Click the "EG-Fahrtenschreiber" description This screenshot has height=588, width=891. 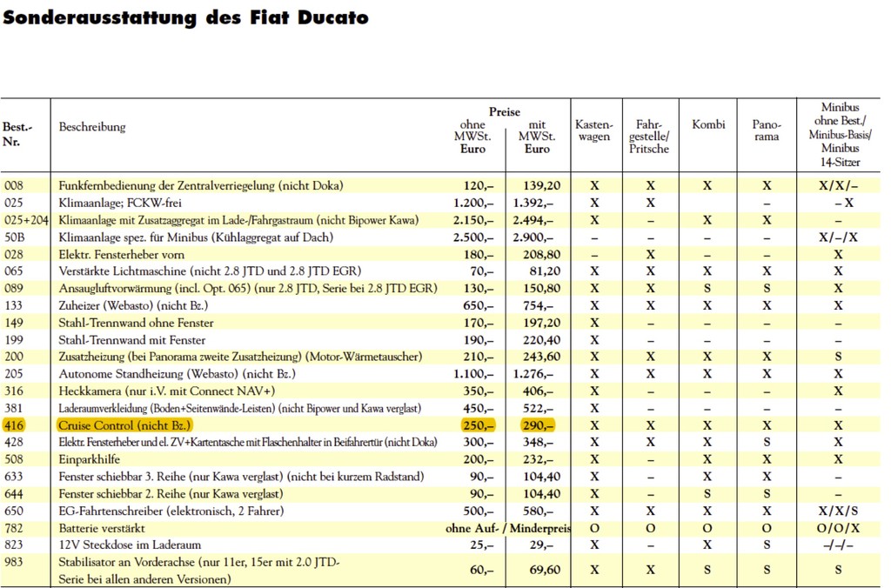[x=171, y=511]
